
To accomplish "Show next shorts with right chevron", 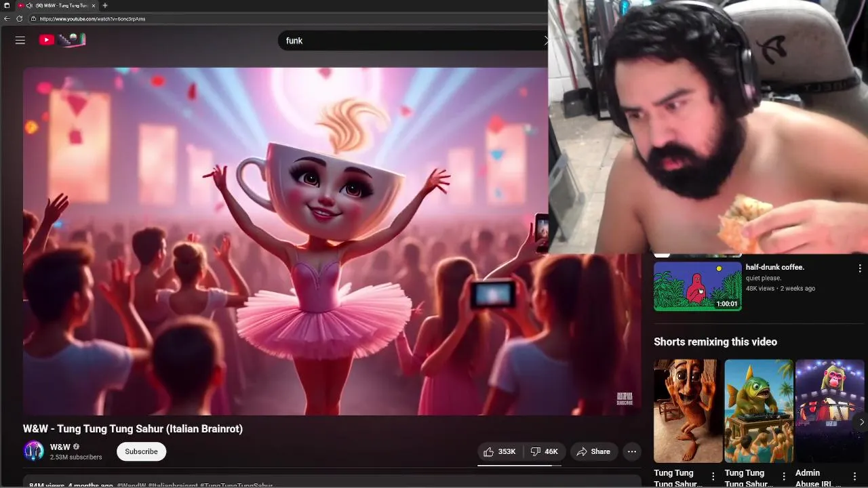I will (861, 422).
